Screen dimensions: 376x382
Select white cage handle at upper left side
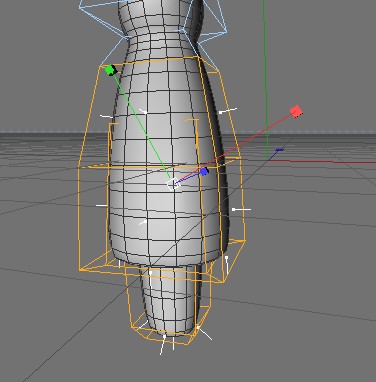pos(106,116)
